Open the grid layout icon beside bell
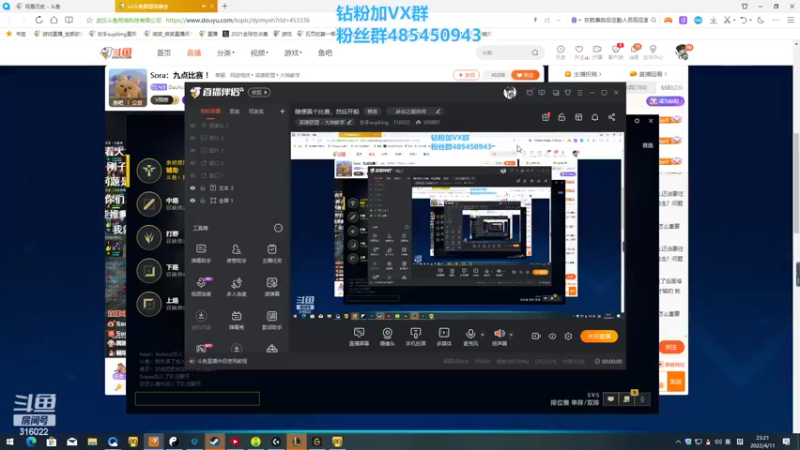This screenshot has height=450, width=800. [578, 117]
